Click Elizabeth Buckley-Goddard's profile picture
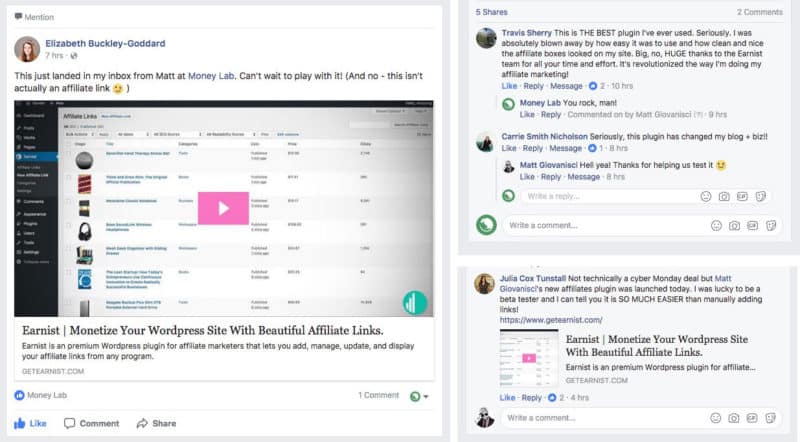 point(27,49)
